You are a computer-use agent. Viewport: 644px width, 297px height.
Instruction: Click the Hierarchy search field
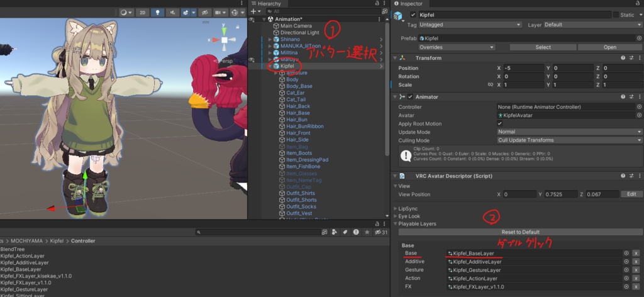pos(323,11)
